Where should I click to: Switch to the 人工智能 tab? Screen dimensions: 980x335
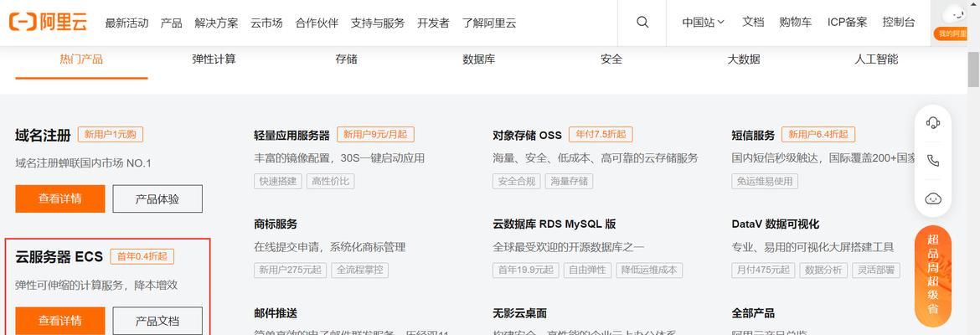[876, 59]
